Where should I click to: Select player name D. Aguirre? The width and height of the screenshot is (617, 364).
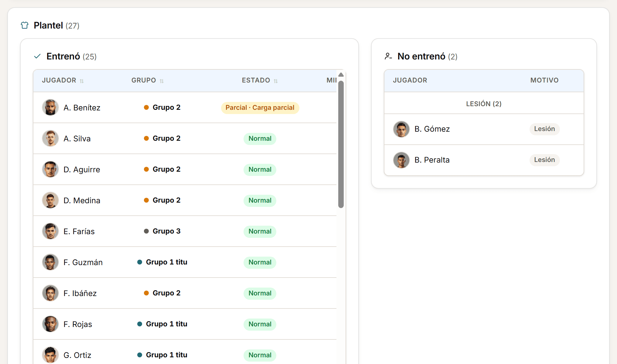click(x=82, y=170)
